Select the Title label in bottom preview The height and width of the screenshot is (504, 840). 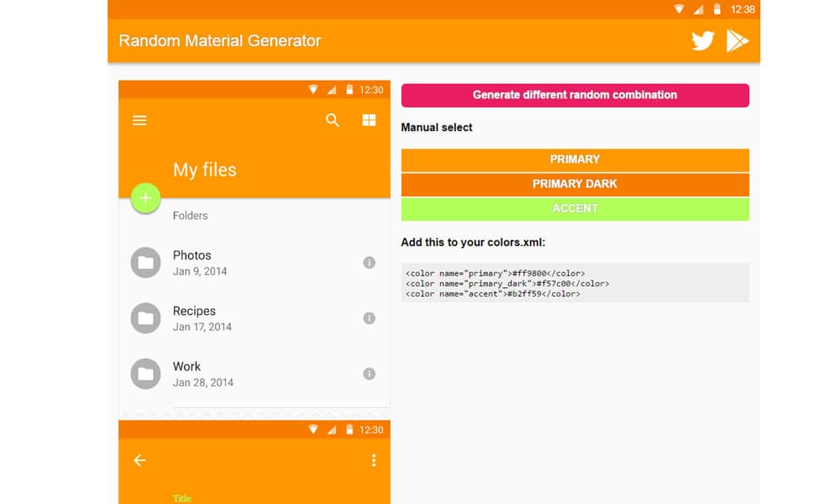click(181, 497)
